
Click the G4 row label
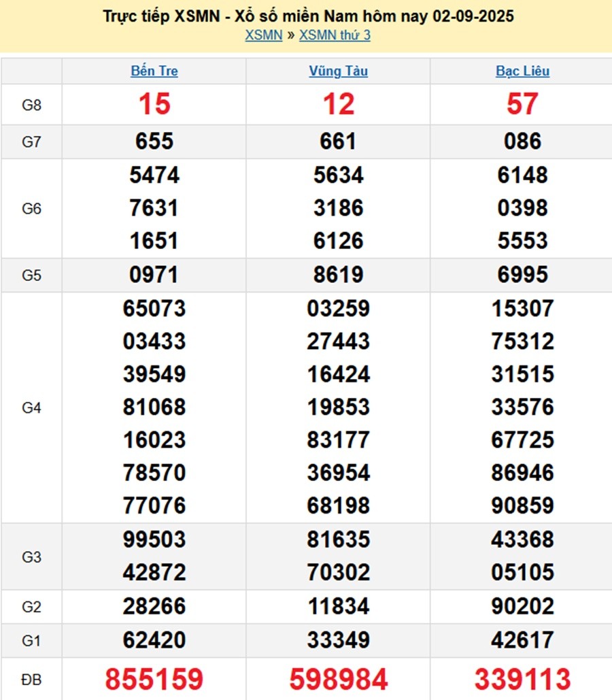[x=32, y=407]
